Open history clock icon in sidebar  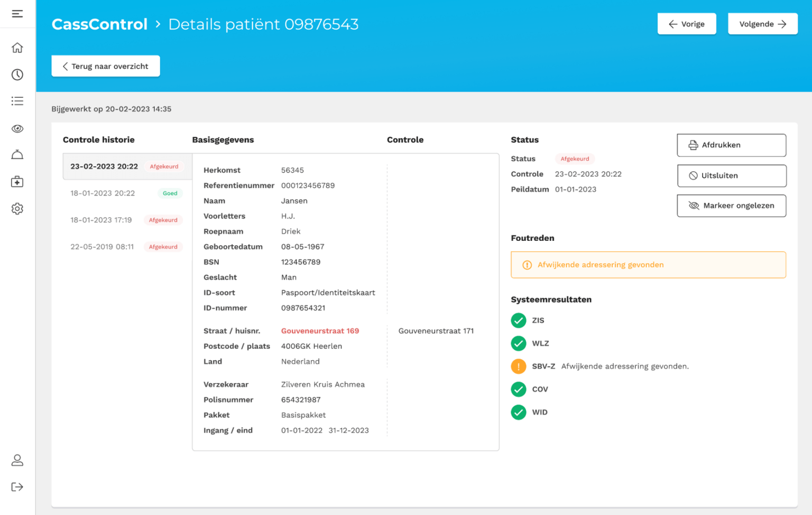[x=17, y=74]
